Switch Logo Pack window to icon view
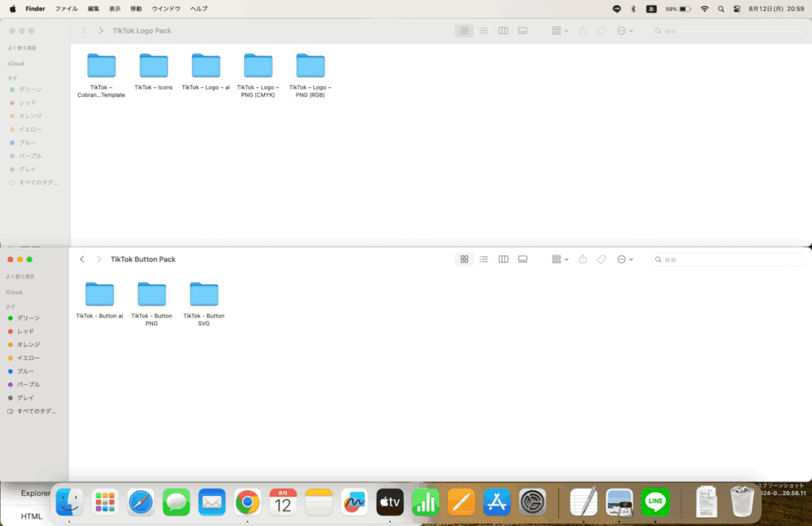 (464, 31)
